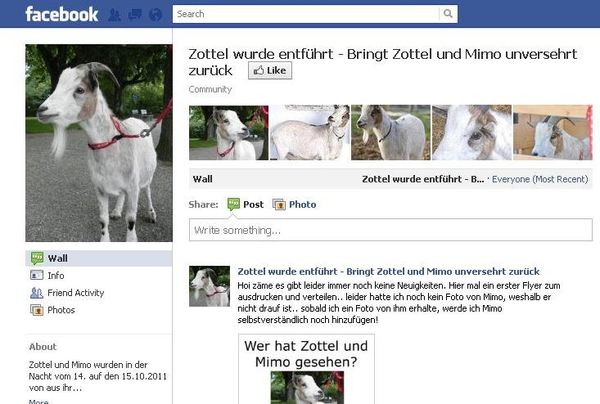Select the Wall tab header
This screenshot has width=600, height=404.
click(202, 179)
